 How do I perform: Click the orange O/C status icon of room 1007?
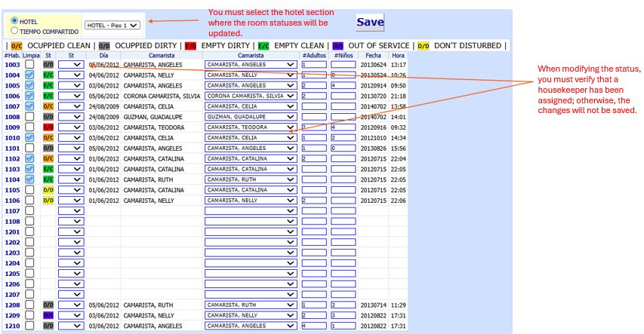48,107
